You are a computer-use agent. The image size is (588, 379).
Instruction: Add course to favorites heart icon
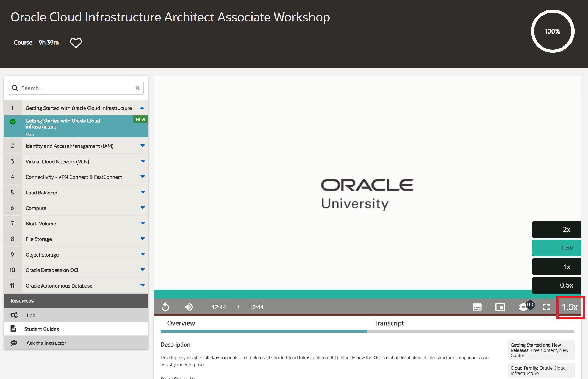click(76, 43)
